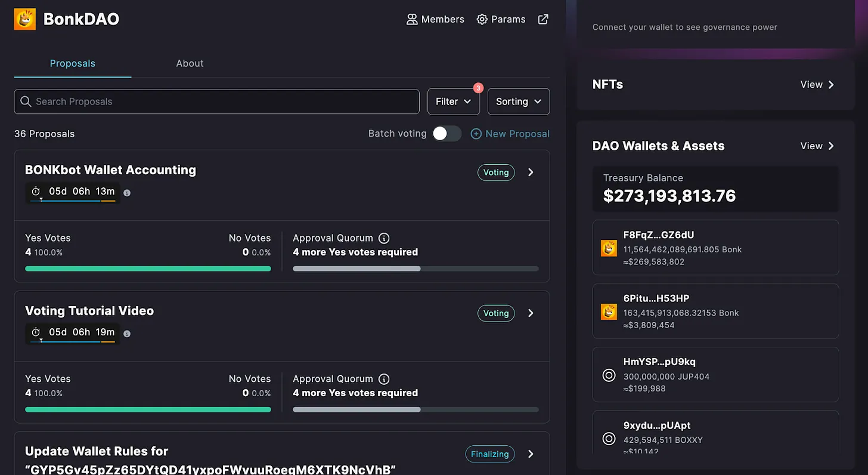Image resolution: width=868 pixels, height=475 pixels.
Task: Click the info icon beside Voting Tutorial timer
Action: [x=127, y=334]
